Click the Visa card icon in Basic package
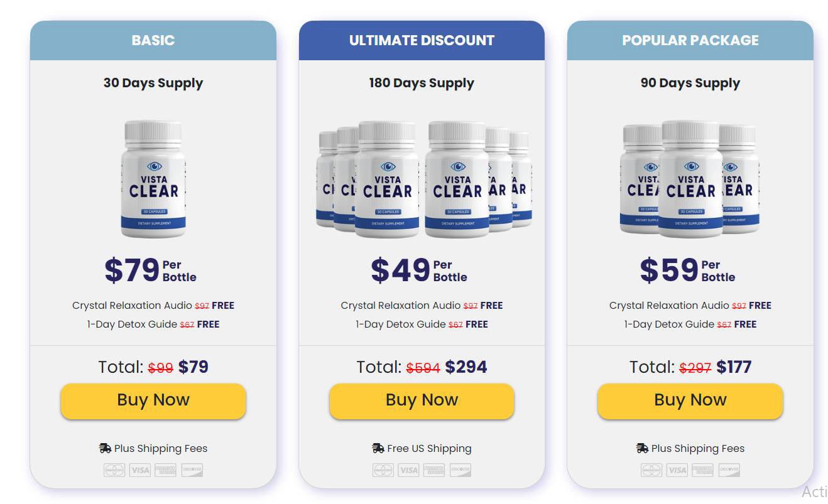828x504 pixels. 140,470
